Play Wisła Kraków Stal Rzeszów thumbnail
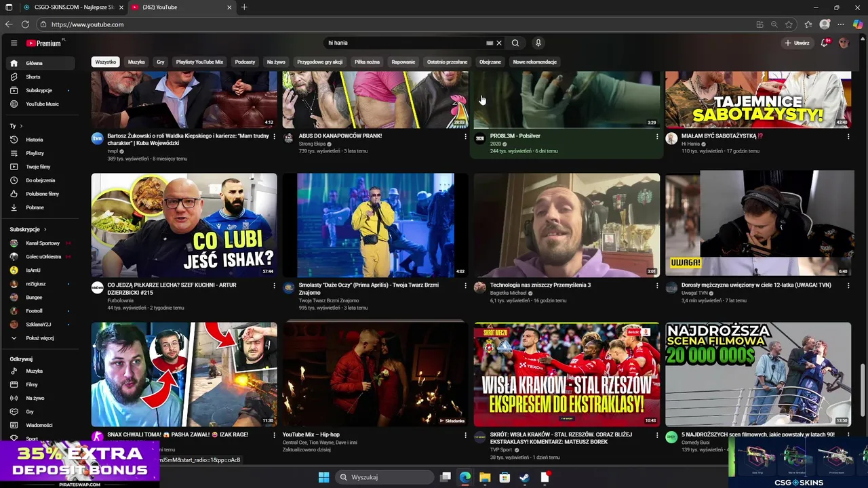Viewport: 868px width, 488px height. click(567, 374)
